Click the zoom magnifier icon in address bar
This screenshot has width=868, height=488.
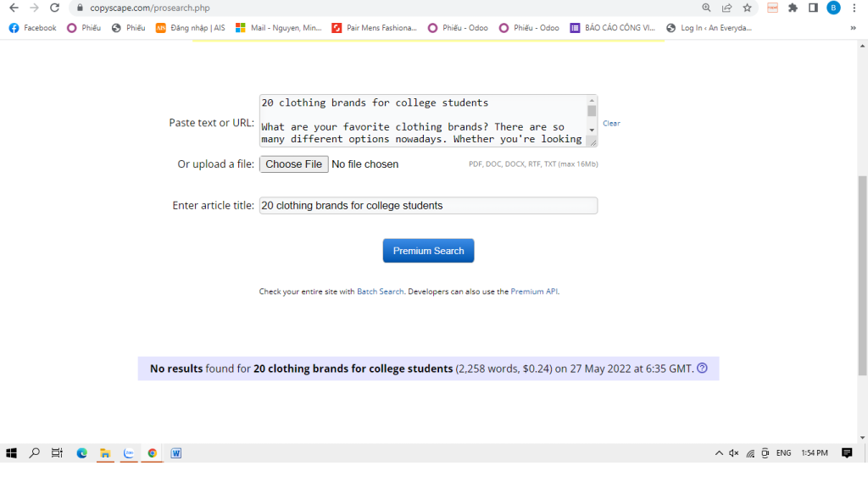coord(706,8)
